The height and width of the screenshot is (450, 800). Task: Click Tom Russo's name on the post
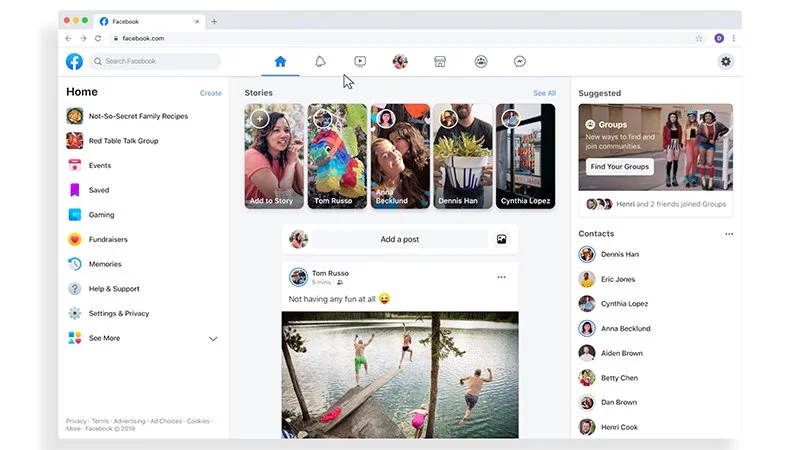[x=331, y=273]
